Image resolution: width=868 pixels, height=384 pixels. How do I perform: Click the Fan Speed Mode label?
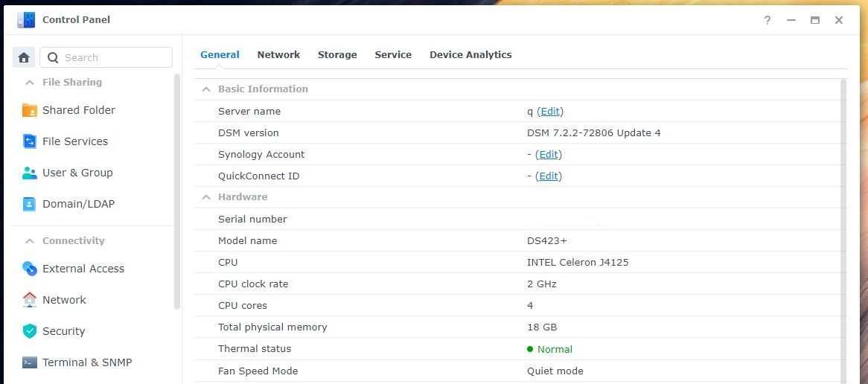(258, 371)
